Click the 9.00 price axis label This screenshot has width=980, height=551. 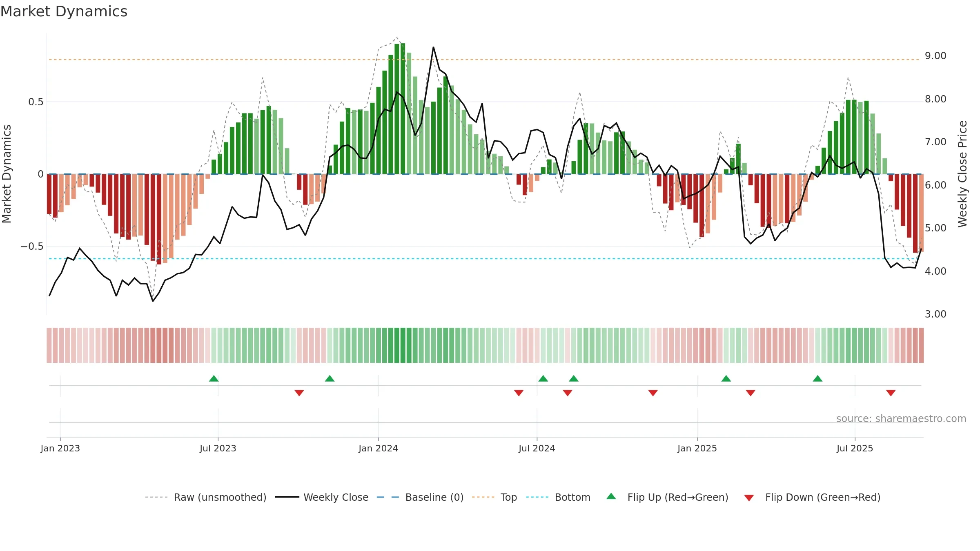[x=935, y=56]
